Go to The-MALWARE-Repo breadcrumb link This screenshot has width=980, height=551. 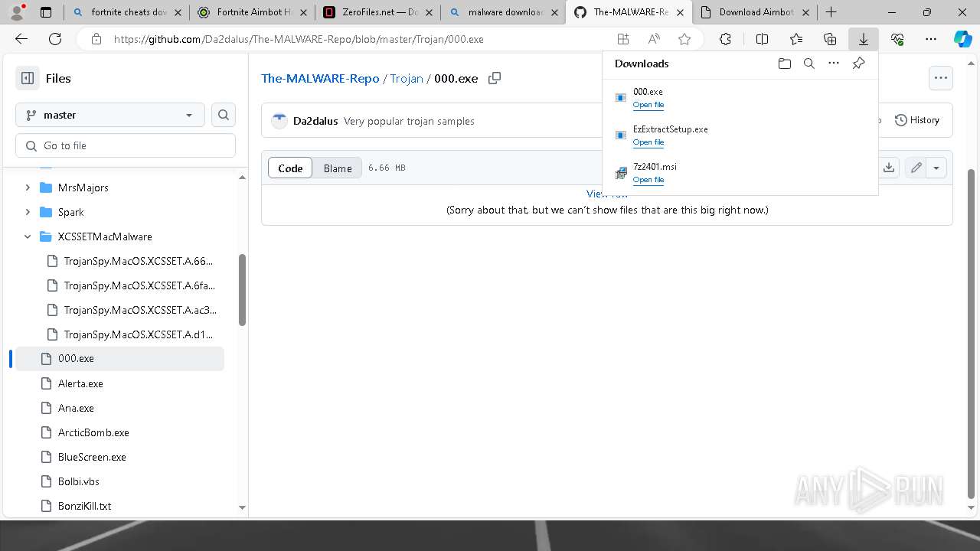pos(320,78)
